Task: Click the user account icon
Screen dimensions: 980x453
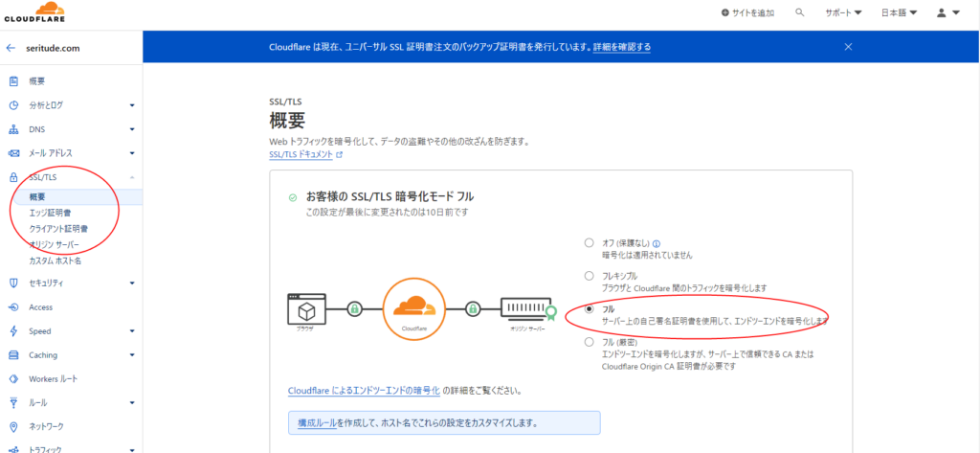Action: pos(942,12)
